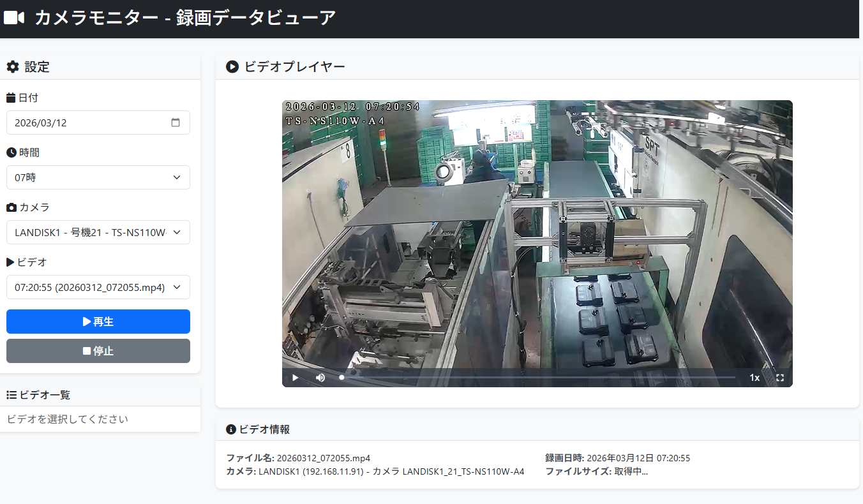This screenshot has width=863, height=504.
Task: Mute the video player audio
Action: click(x=320, y=377)
